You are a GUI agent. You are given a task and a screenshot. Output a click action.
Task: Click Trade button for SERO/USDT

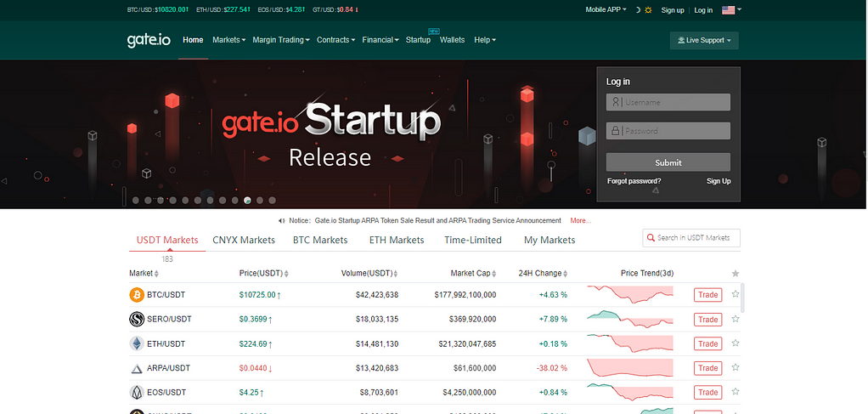(708, 320)
